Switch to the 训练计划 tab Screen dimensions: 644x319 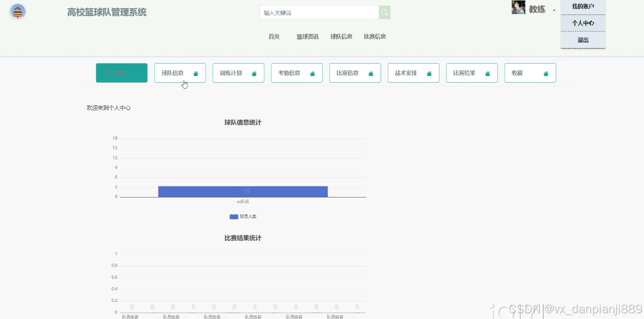[x=239, y=73]
